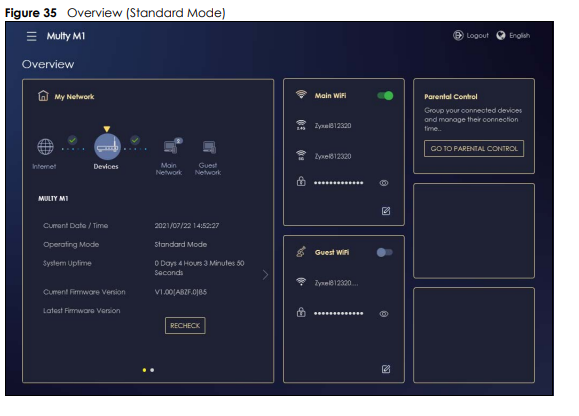Click the Internet connection status checkmark
This screenshot has width=579, height=416.
[72, 140]
